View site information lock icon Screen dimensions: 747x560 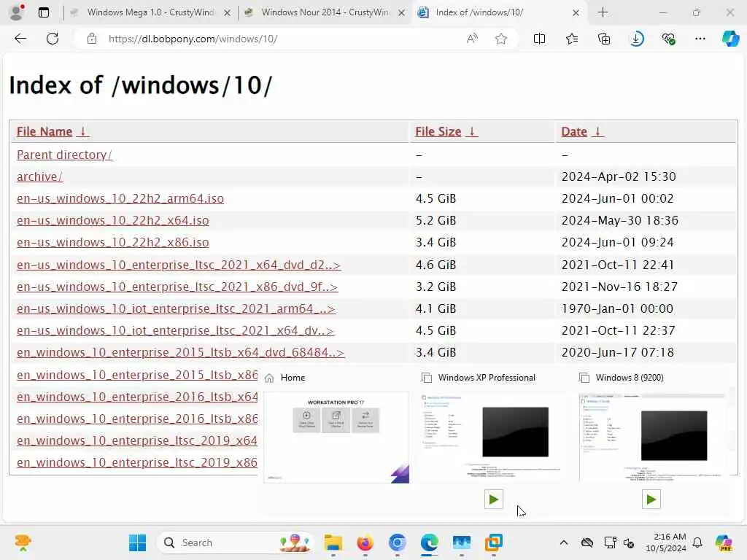[x=91, y=39]
